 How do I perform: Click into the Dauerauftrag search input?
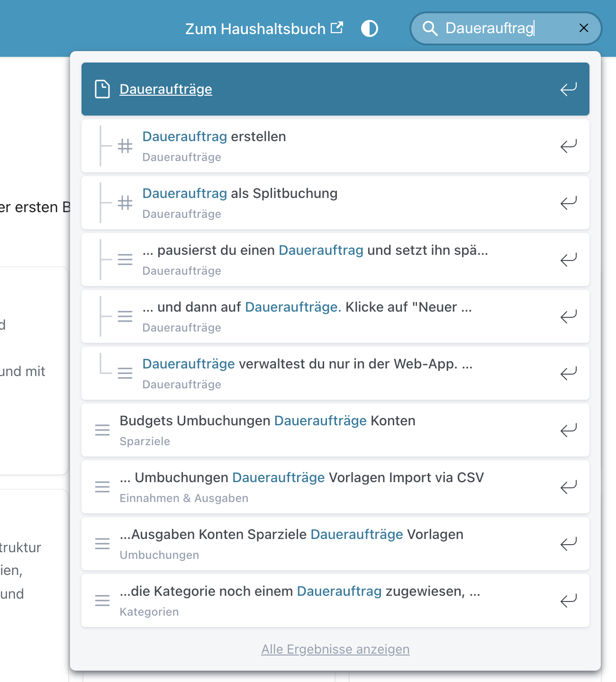click(x=507, y=28)
